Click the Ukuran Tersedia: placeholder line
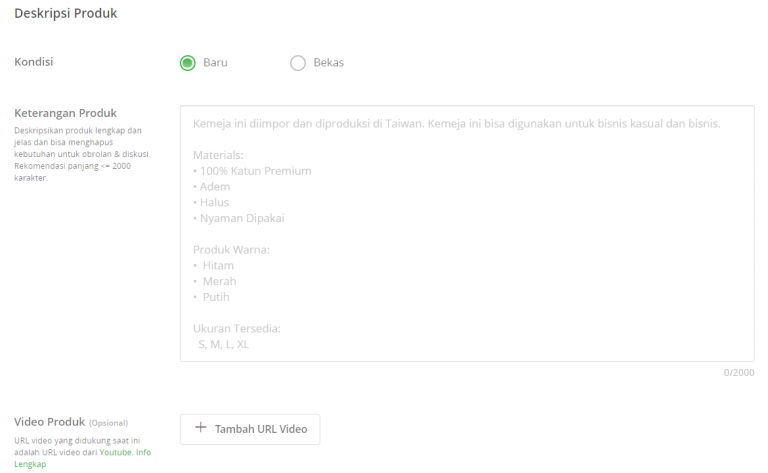The width and height of the screenshot is (768, 473). tap(237, 329)
